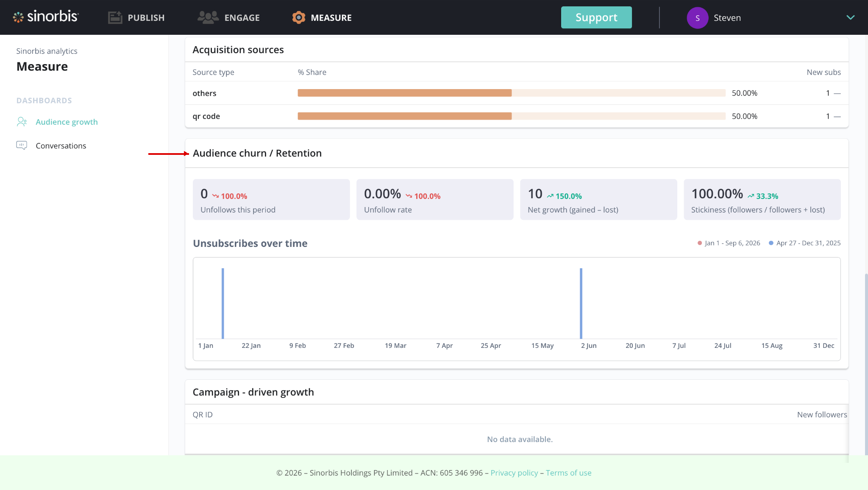The width and height of the screenshot is (868, 490).
Task: Click the 31 Dec axis label
Action: [823, 345]
